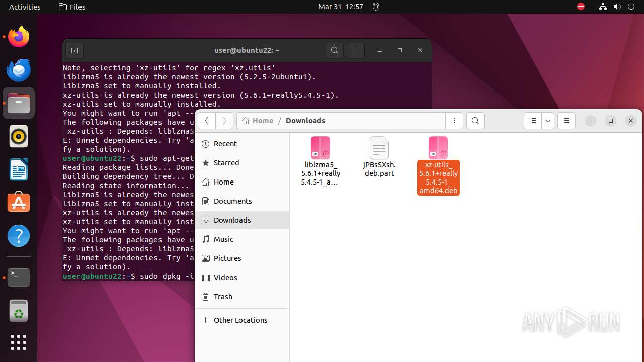
Task: Open Ubuntu Software from the dock
Action: [x=19, y=203]
